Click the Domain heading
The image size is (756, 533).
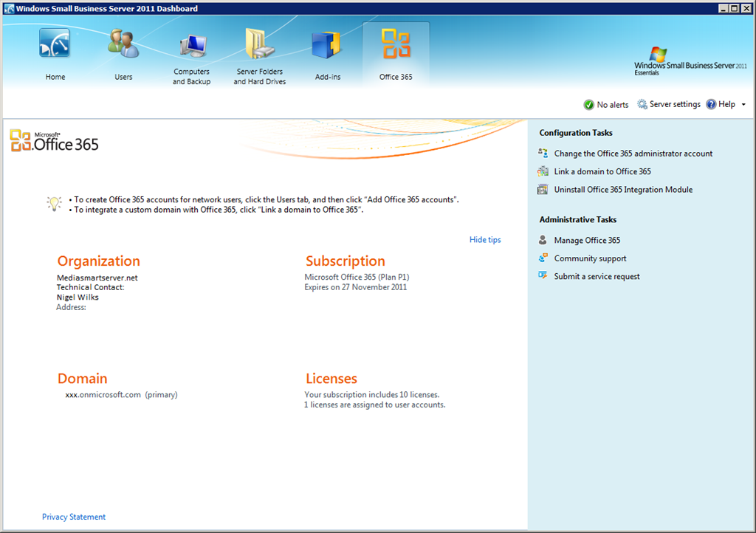coord(82,379)
